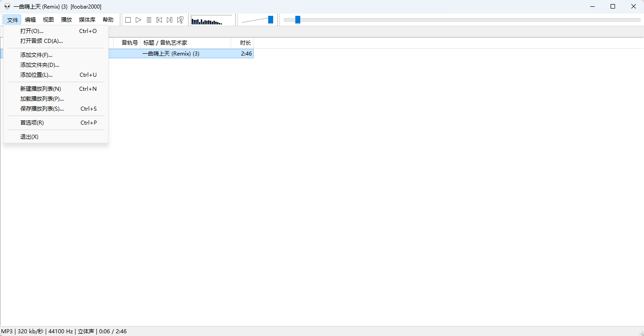Viewport: 644px width, 336px height.
Task: Click the volume slider handle
Action: pyautogui.click(x=270, y=19)
